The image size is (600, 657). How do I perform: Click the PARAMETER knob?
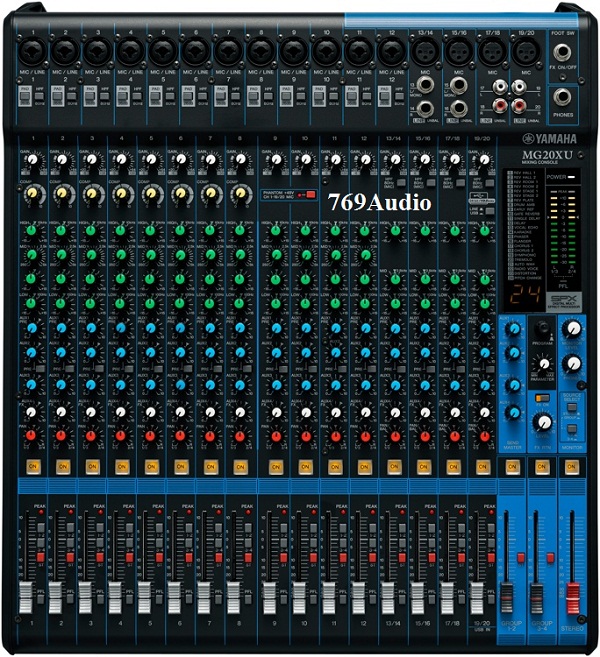click(x=543, y=364)
